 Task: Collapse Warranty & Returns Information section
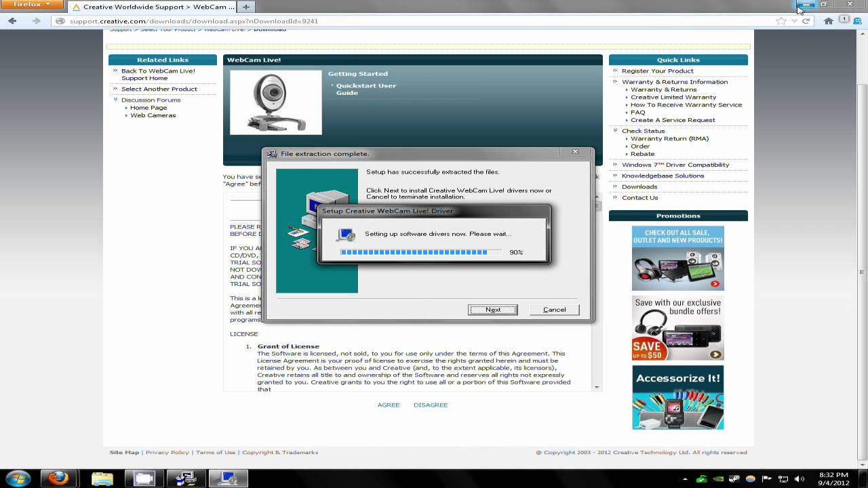pyautogui.click(x=616, y=81)
